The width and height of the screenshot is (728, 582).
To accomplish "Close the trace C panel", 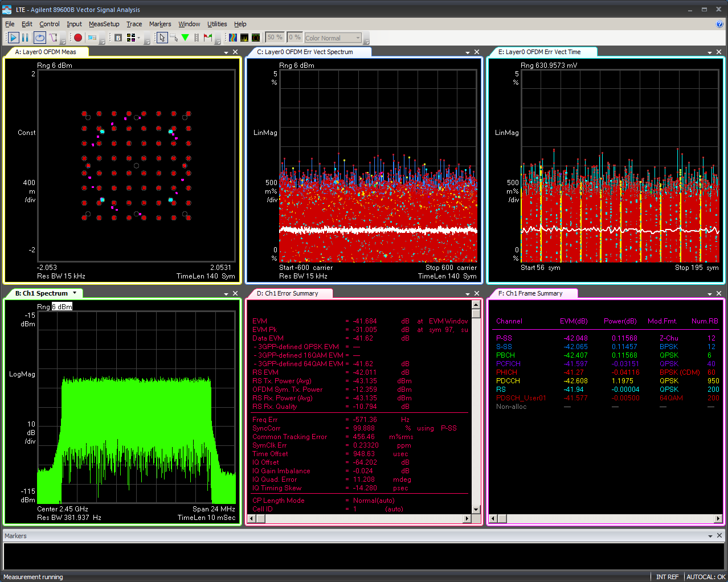I will [477, 52].
